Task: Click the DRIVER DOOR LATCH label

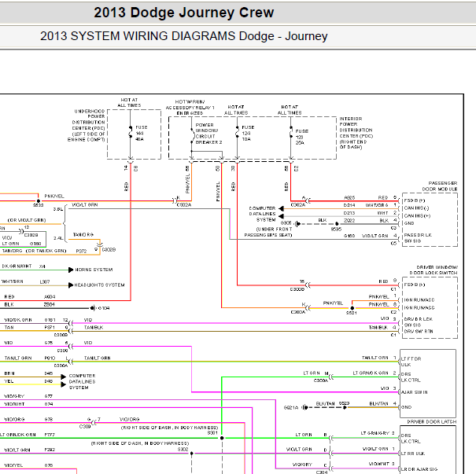Action: click(431, 421)
